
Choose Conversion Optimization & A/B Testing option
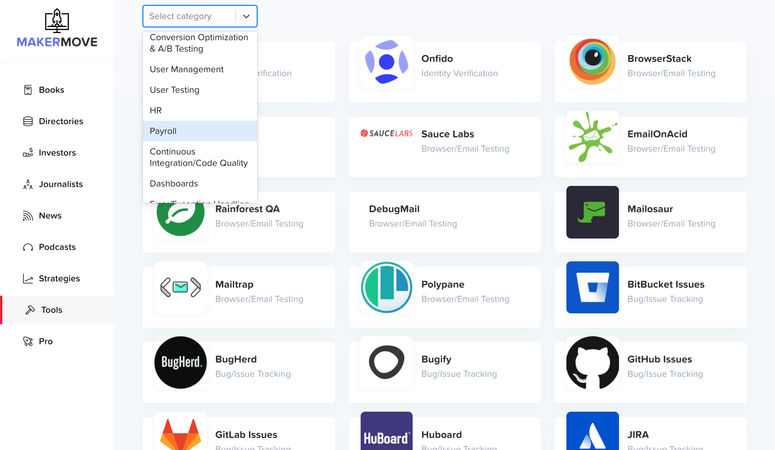(x=200, y=43)
